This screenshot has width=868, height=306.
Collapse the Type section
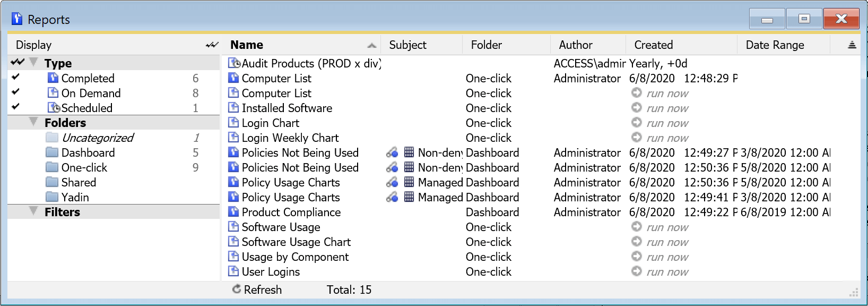(33, 63)
